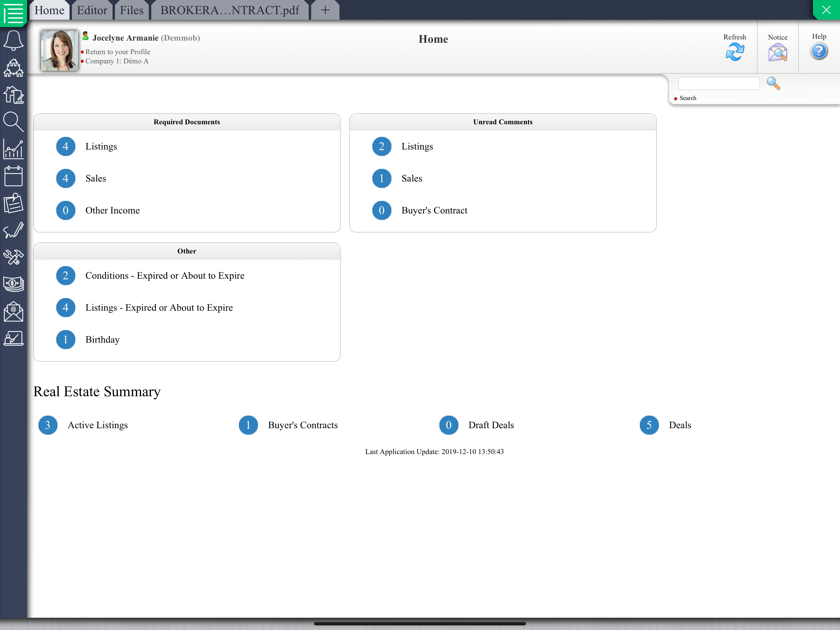This screenshot has width=840, height=630.
Task: Open the pinned notes icon in sidebar
Action: pyautogui.click(x=13, y=203)
